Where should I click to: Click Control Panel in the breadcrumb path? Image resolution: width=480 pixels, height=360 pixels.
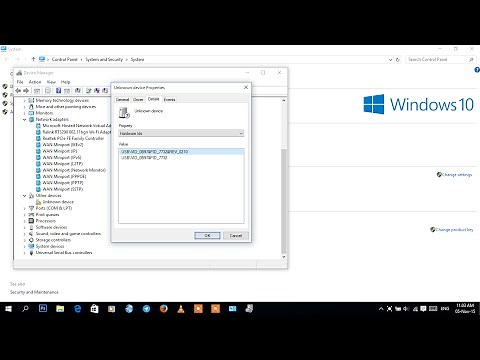pyautogui.click(x=65, y=59)
